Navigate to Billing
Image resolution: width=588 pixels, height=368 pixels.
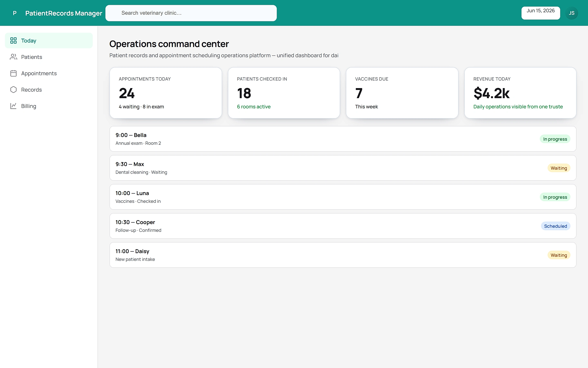49,106
